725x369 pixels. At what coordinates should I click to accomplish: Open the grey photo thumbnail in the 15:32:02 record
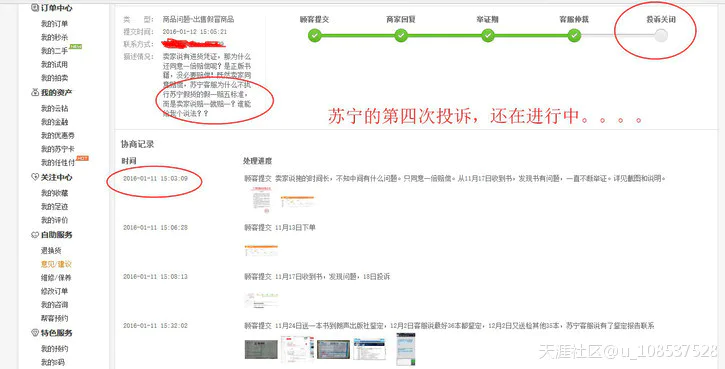pos(261,350)
